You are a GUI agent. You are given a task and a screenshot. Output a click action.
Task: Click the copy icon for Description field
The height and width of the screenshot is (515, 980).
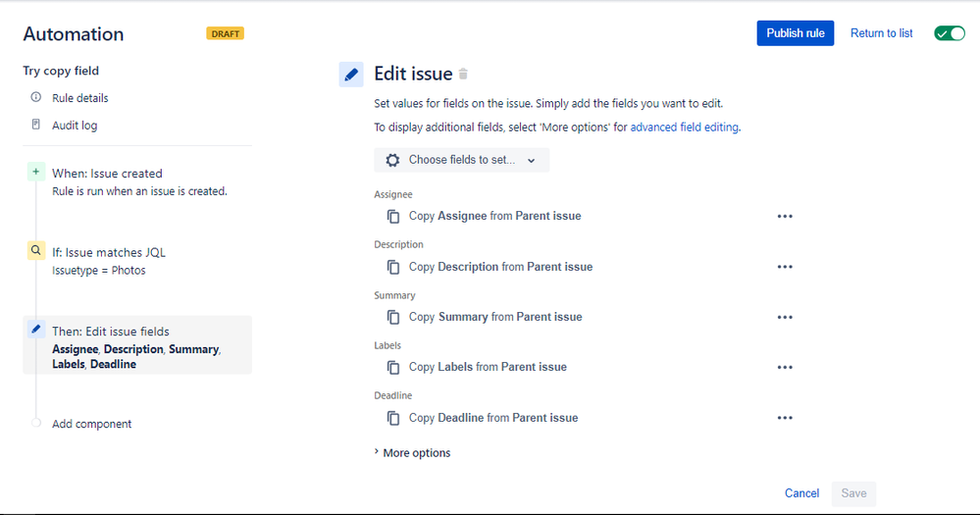click(393, 267)
